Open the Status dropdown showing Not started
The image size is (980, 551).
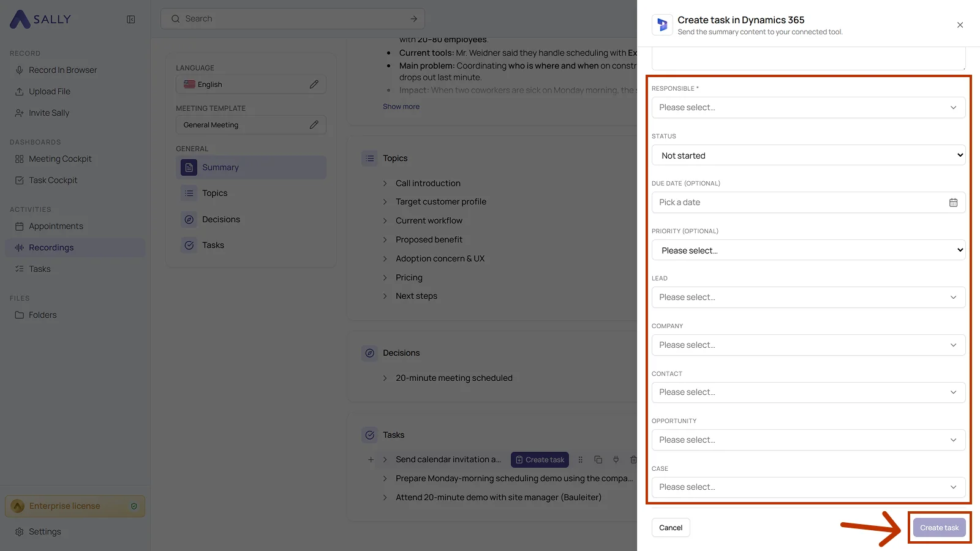click(809, 156)
